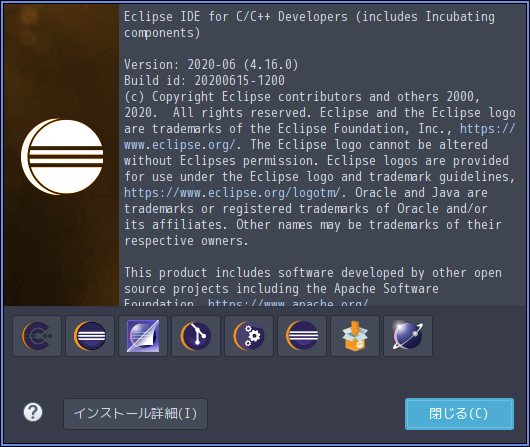Click the first Eclipse platform feature icon

[x=90, y=336]
